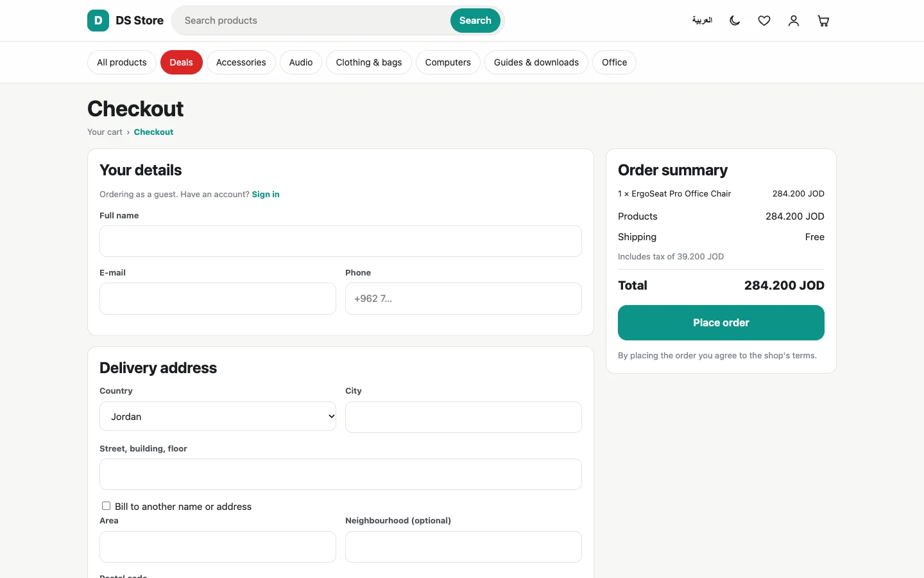Select the Office category
The height and width of the screenshot is (578, 924).
614,62
